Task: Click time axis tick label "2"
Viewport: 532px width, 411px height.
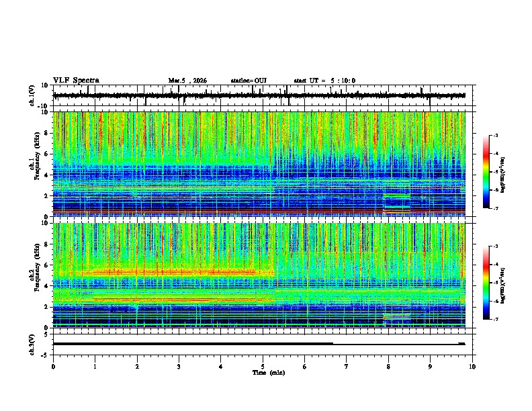Action: point(137,367)
